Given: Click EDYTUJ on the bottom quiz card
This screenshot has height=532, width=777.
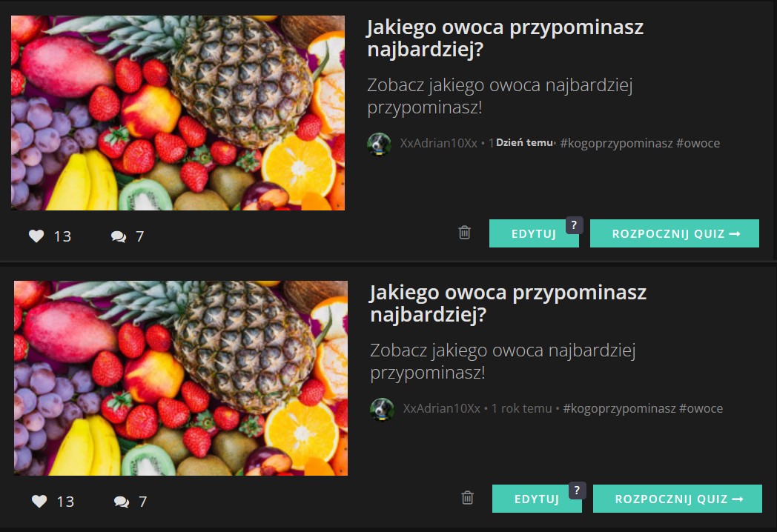Looking at the screenshot, I should pyautogui.click(x=537, y=499).
